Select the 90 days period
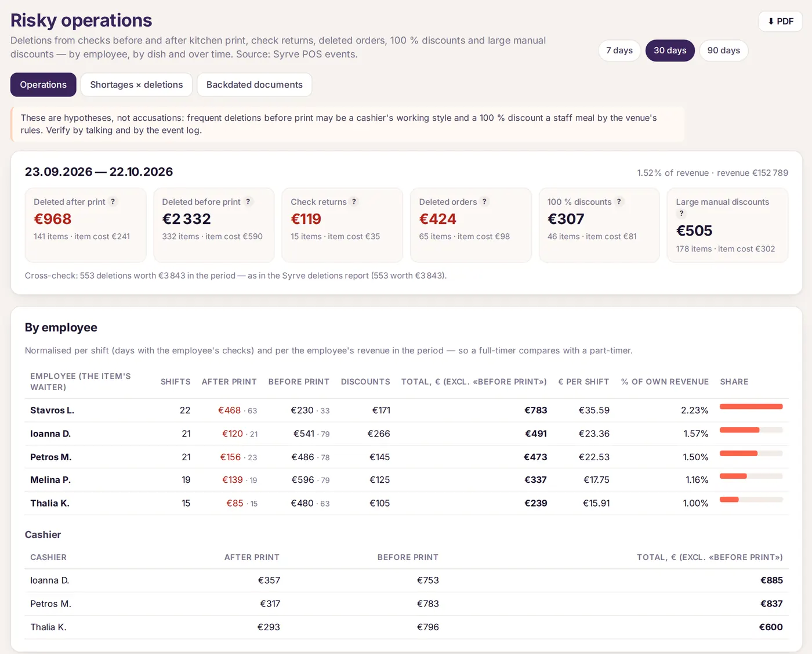Screen dimensions: 812x654 [x=724, y=50]
